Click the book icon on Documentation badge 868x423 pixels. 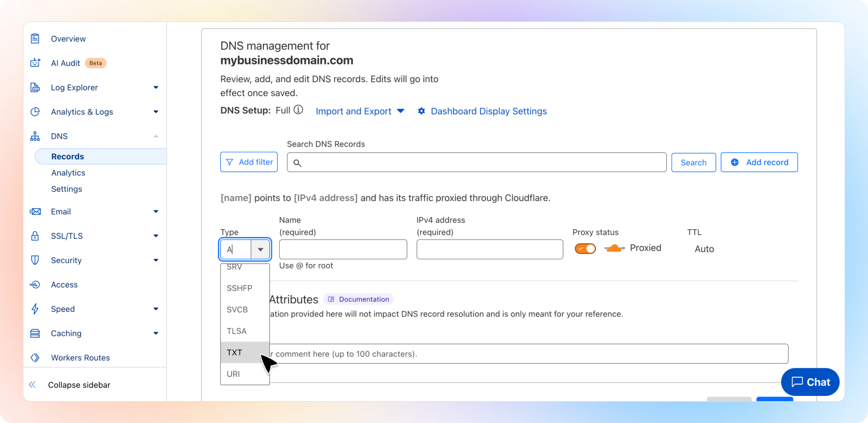(x=331, y=299)
